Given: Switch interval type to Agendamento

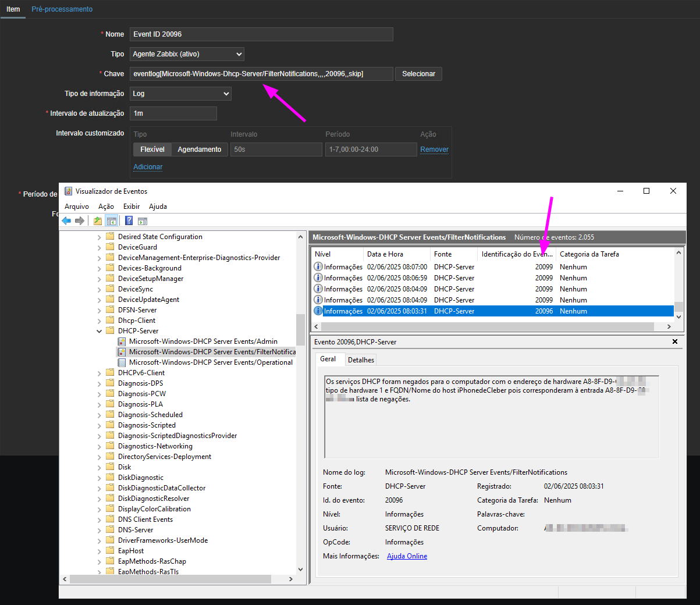Looking at the screenshot, I should pyautogui.click(x=199, y=150).
